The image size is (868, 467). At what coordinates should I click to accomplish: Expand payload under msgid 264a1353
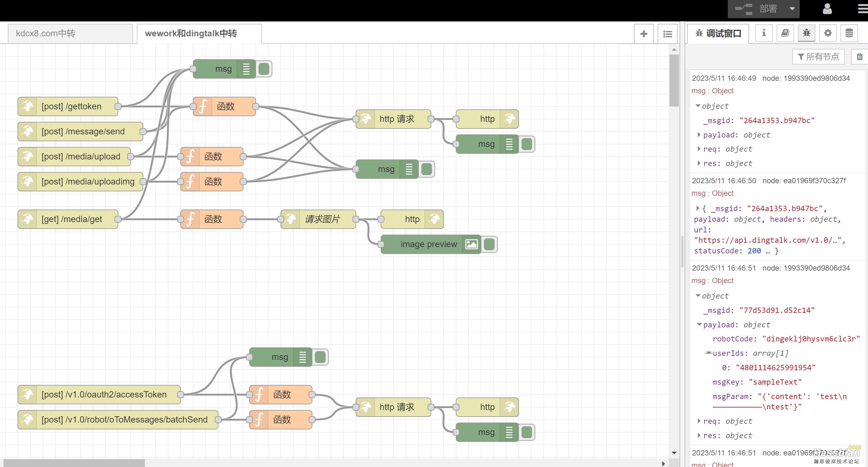click(x=699, y=135)
